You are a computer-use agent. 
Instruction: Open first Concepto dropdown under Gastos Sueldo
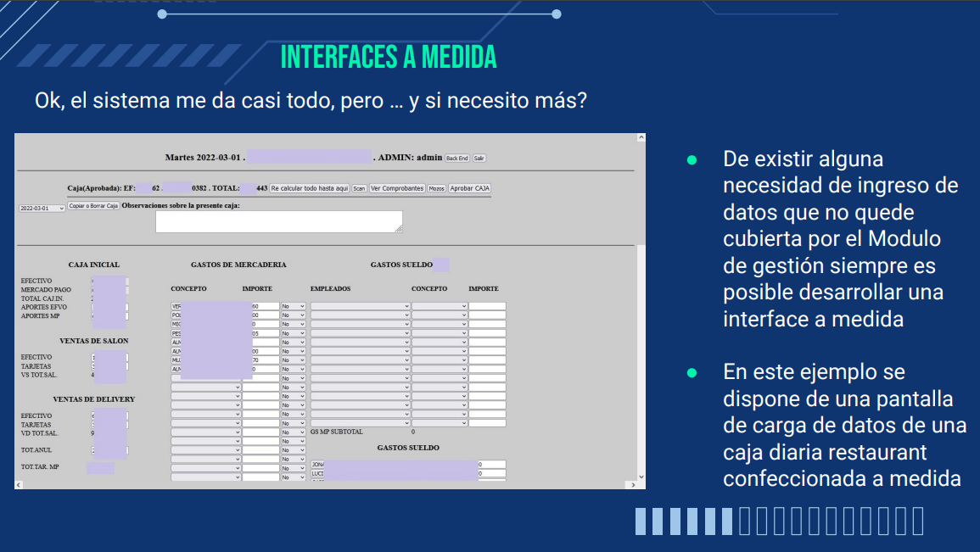tap(440, 306)
